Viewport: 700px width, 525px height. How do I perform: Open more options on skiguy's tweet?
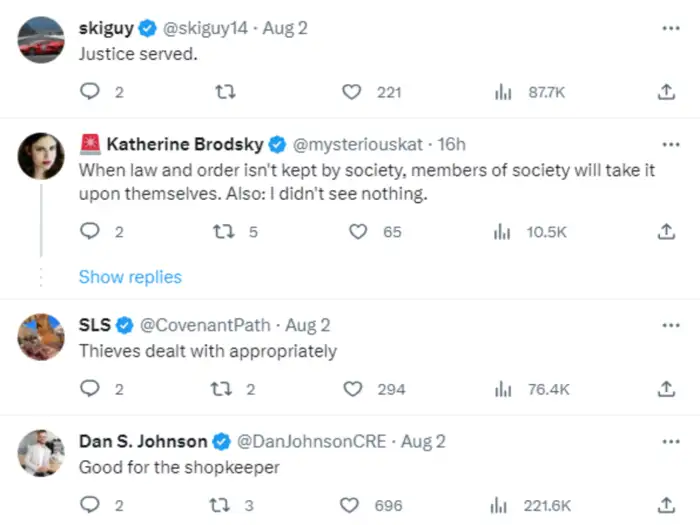coord(670,28)
